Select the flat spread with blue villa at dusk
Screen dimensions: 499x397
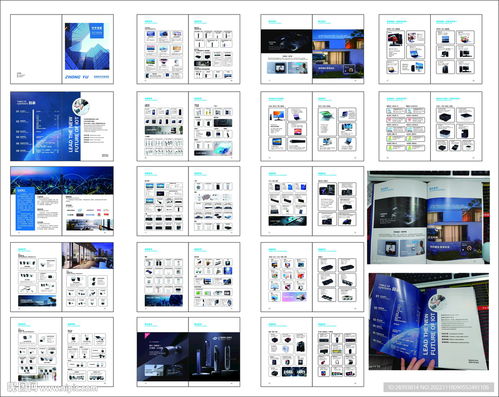point(312,49)
